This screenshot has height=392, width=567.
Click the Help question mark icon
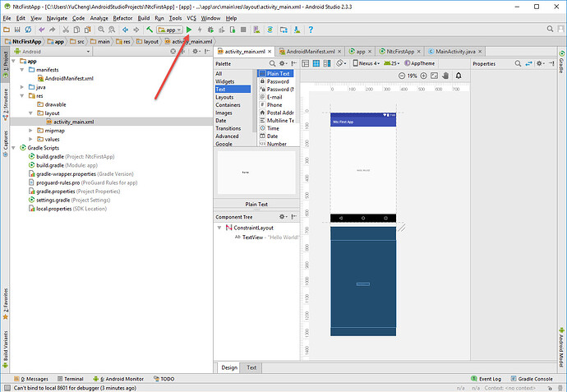tap(311, 30)
